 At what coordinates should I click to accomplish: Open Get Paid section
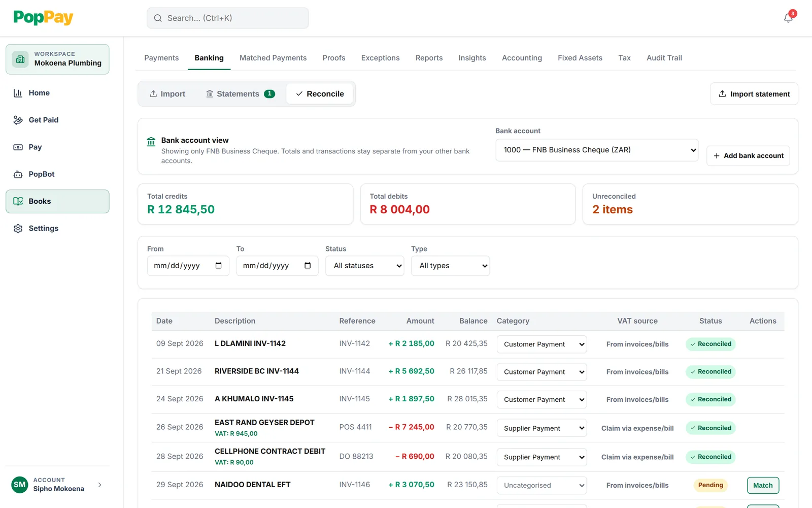[x=57, y=120]
